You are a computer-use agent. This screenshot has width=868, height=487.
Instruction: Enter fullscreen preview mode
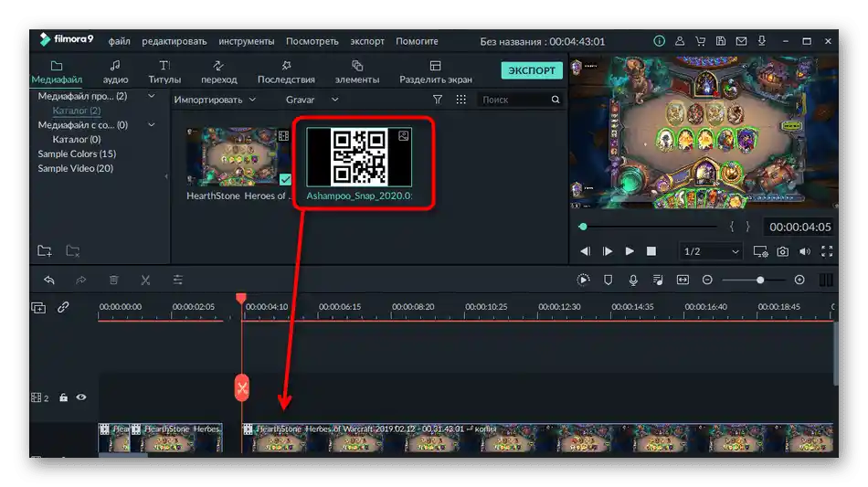[x=827, y=251]
